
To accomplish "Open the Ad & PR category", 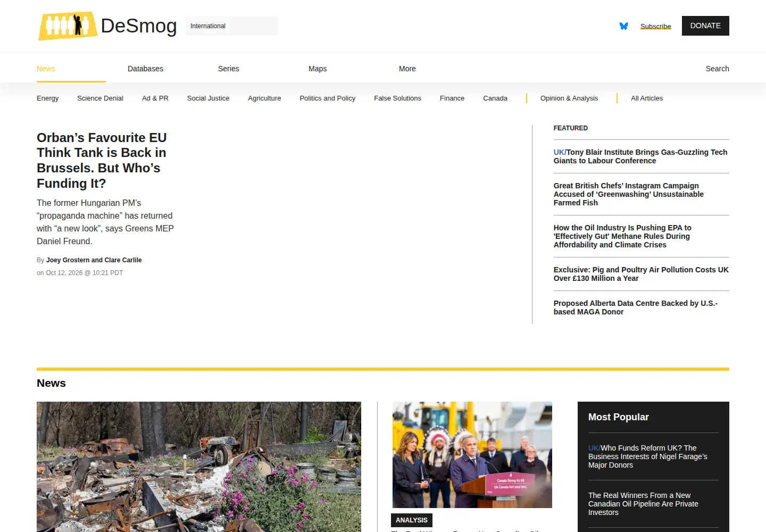I will (x=155, y=98).
